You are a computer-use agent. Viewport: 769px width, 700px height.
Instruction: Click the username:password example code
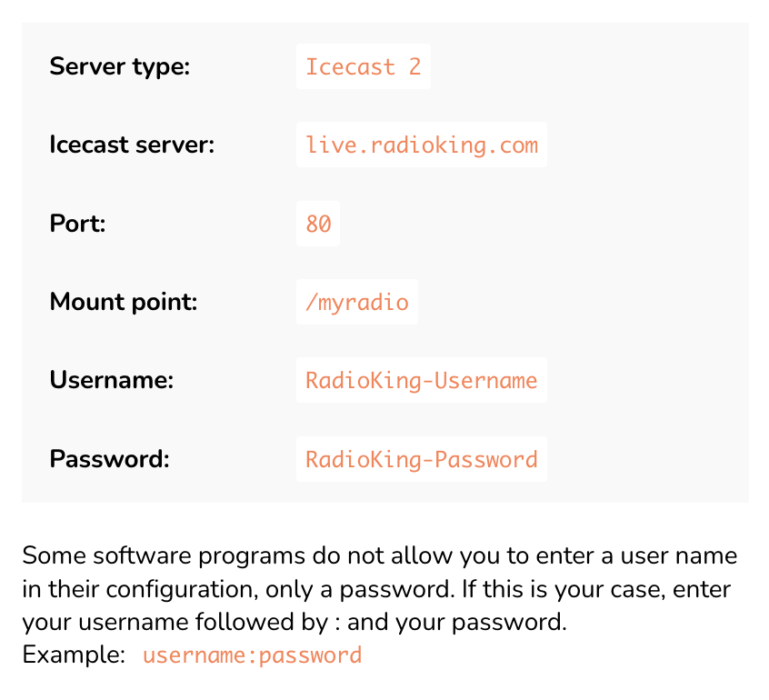click(252, 655)
